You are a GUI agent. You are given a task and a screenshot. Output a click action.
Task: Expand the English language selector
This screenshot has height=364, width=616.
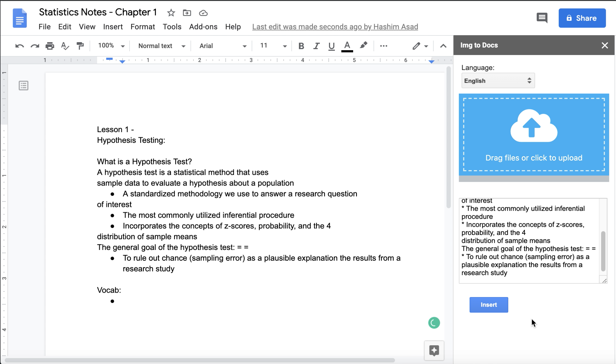pyautogui.click(x=498, y=81)
